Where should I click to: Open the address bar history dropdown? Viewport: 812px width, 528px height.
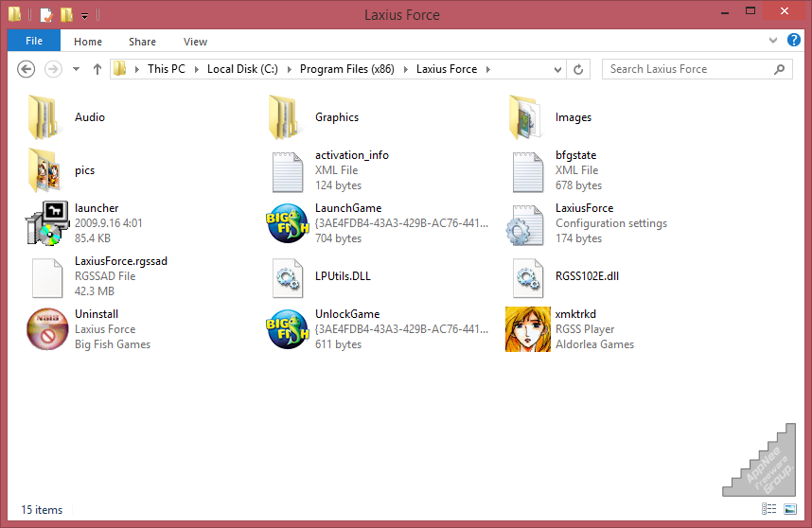(x=557, y=69)
